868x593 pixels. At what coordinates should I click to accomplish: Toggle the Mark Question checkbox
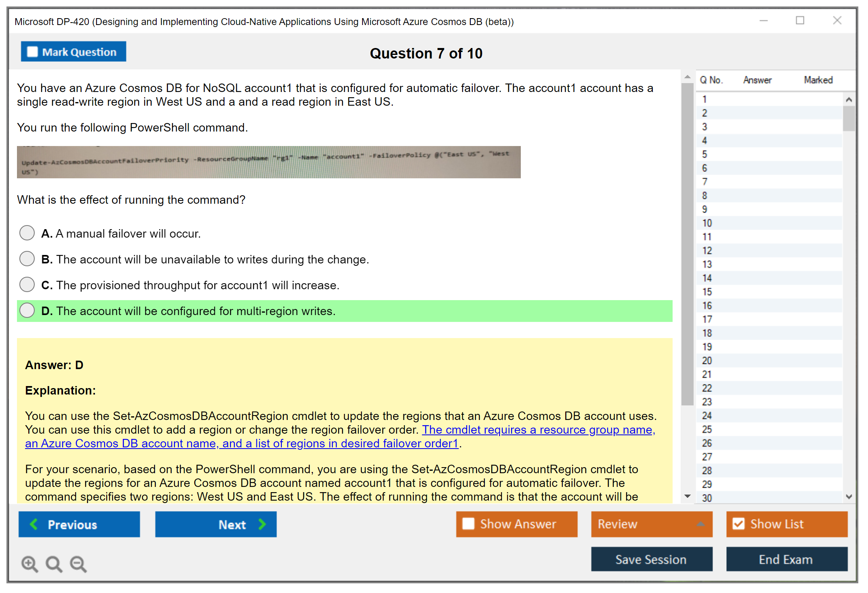tap(32, 52)
